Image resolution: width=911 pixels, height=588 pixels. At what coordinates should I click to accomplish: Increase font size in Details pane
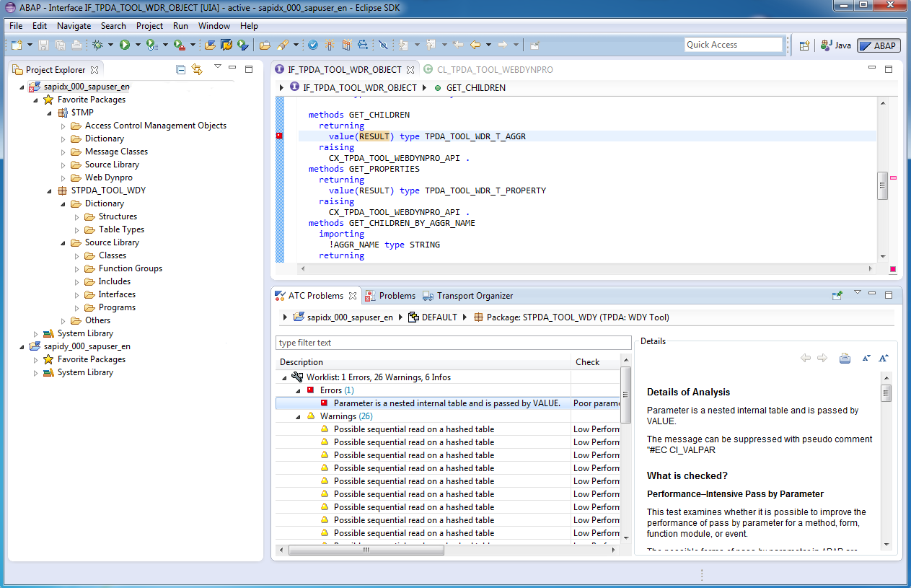point(884,359)
